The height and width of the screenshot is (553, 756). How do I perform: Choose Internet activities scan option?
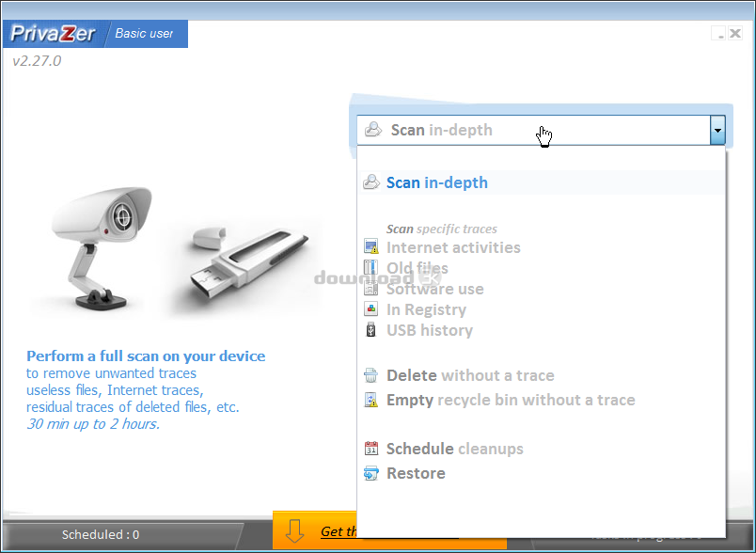(453, 247)
